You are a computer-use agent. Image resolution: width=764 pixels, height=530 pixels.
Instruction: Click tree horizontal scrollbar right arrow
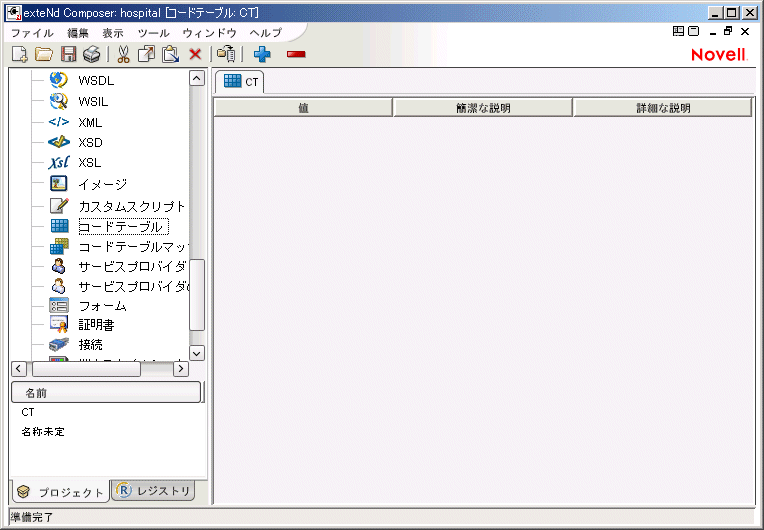pyautogui.click(x=181, y=369)
